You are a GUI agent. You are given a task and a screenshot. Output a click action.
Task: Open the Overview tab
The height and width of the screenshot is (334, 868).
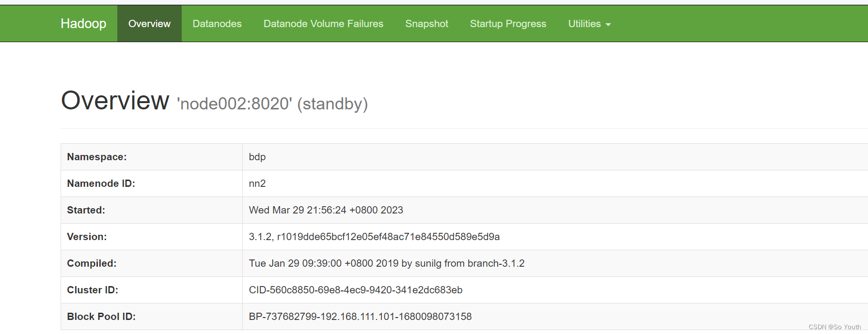149,24
